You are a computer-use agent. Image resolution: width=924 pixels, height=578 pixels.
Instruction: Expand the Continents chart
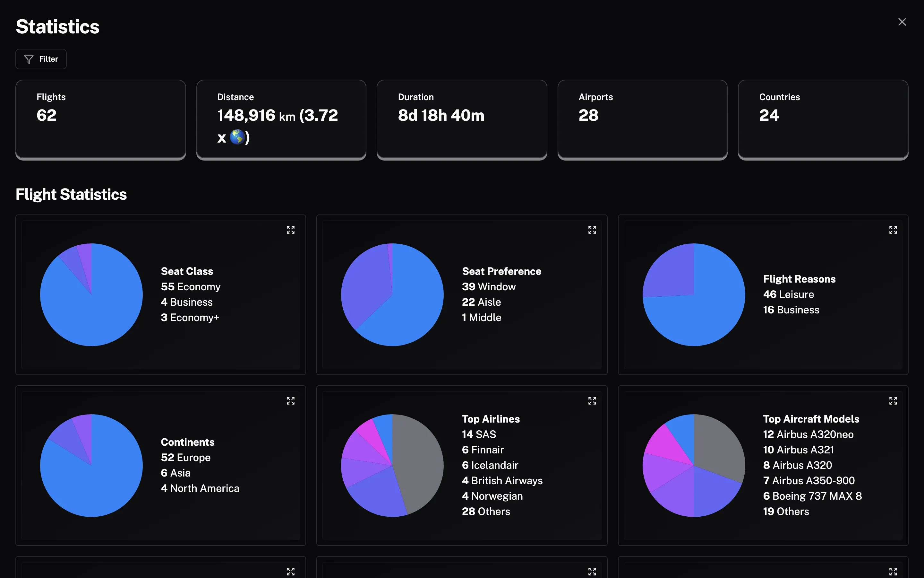(291, 401)
